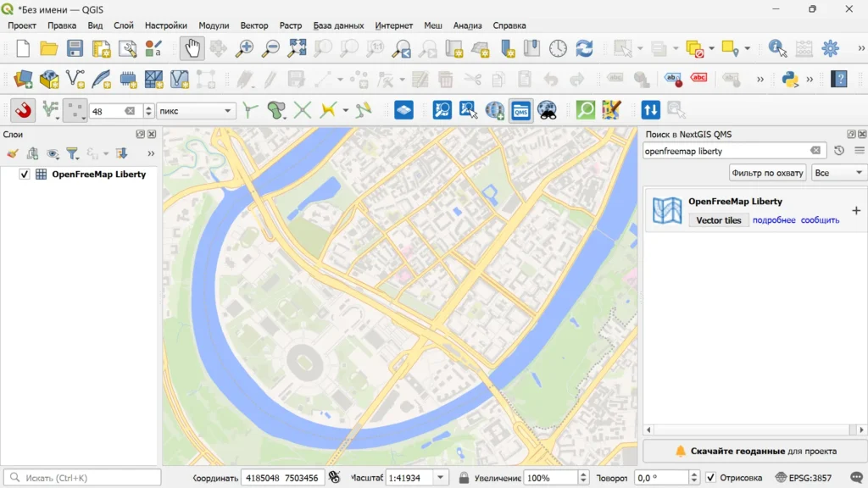Open search history clock icon in QMS panel
The width and height of the screenshot is (868, 488).
(839, 151)
